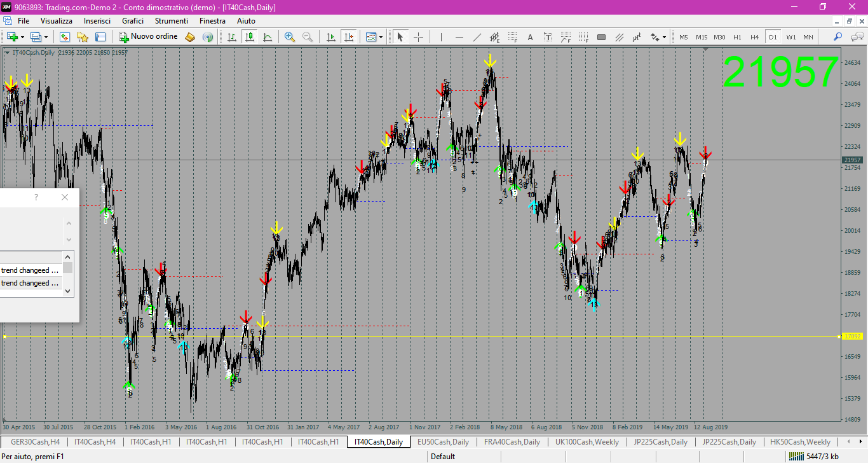868x463 pixels.
Task: Switch to M5 timeframe
Action: (x=684, y=37)
